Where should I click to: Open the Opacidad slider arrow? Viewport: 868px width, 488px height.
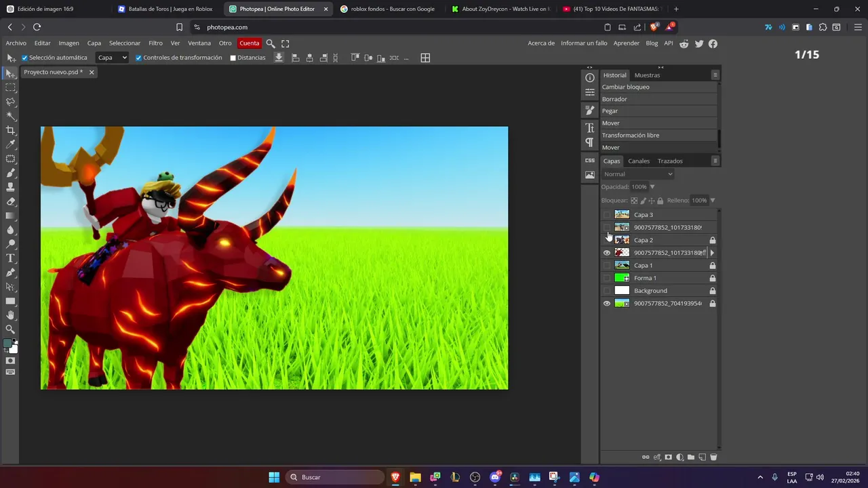click(652, 187)
